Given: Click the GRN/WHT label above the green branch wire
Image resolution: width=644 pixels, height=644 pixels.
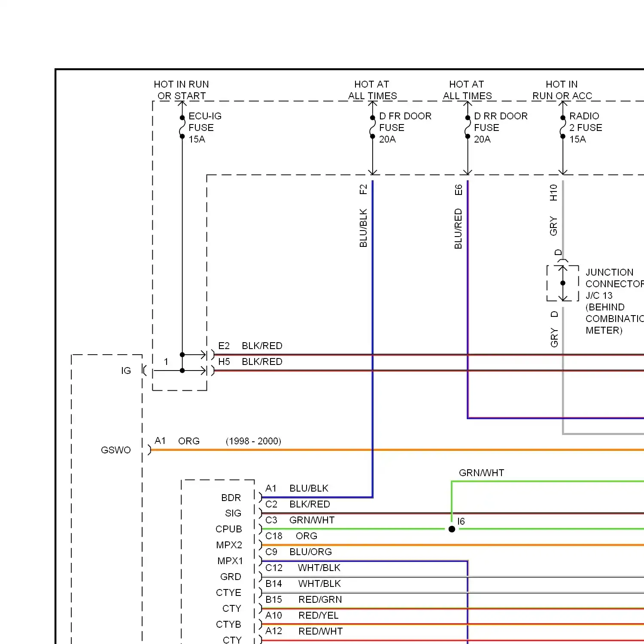Looking at the screenshot, I should [x=481, y=473].
